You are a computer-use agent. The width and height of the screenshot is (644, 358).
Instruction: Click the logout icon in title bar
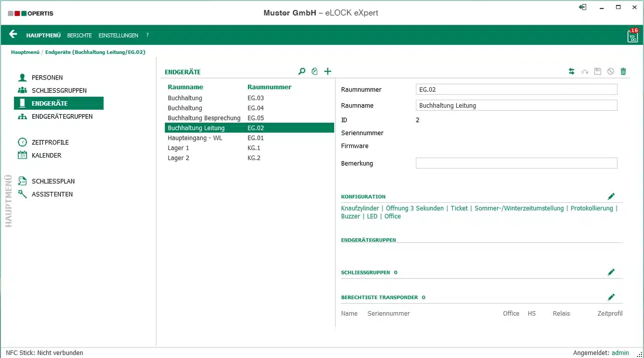pos(583,7)
